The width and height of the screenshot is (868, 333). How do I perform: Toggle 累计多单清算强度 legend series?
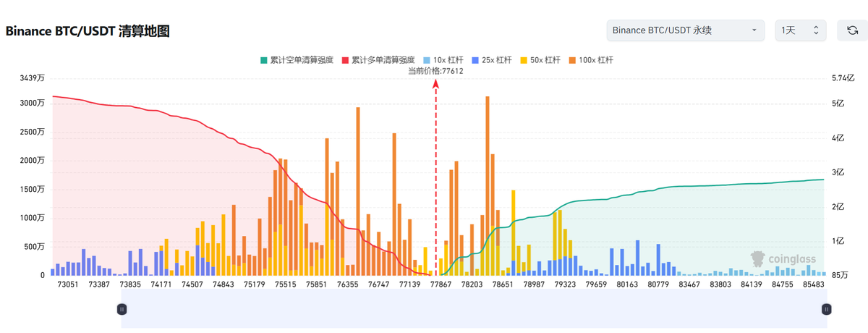point(378,60)
